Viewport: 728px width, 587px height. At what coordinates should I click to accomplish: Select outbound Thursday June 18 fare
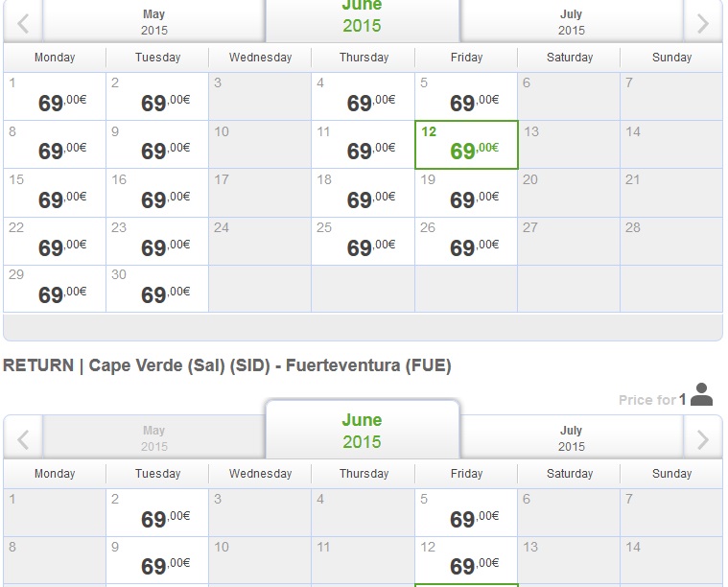[x=364, y=193]
